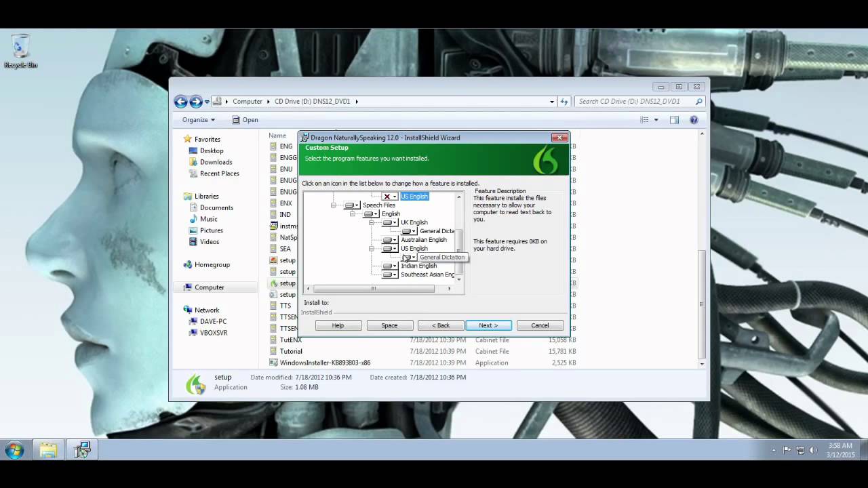Select Computer in navigation pane
This screenshot has width=868, height=488.
click(x=209, y=287)
